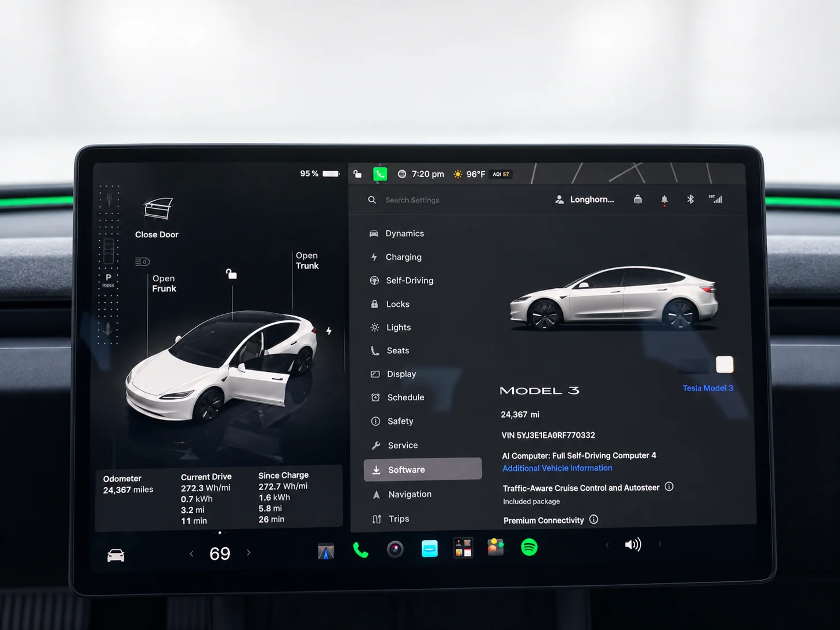Open the Trunk

(x=307, y=260)
